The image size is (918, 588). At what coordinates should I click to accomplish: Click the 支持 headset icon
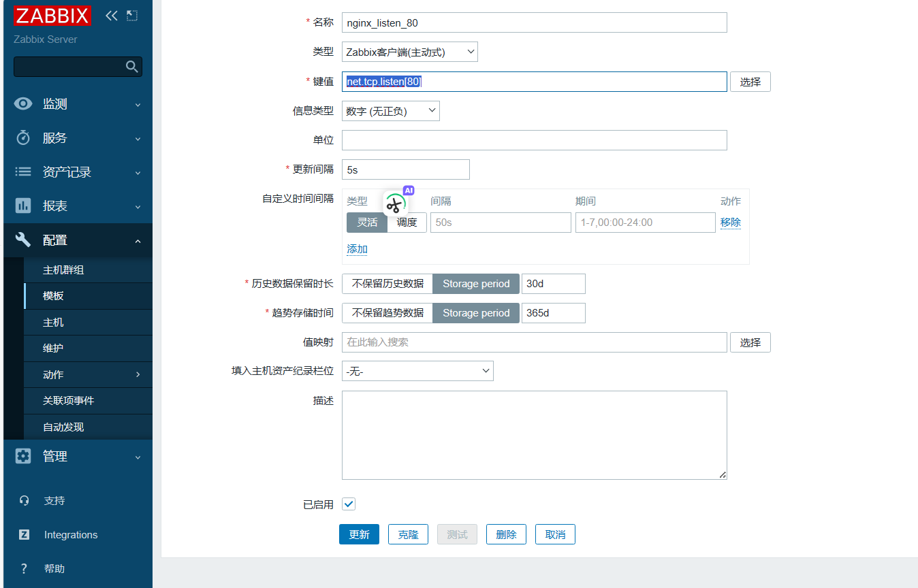(x=25, y=501)
